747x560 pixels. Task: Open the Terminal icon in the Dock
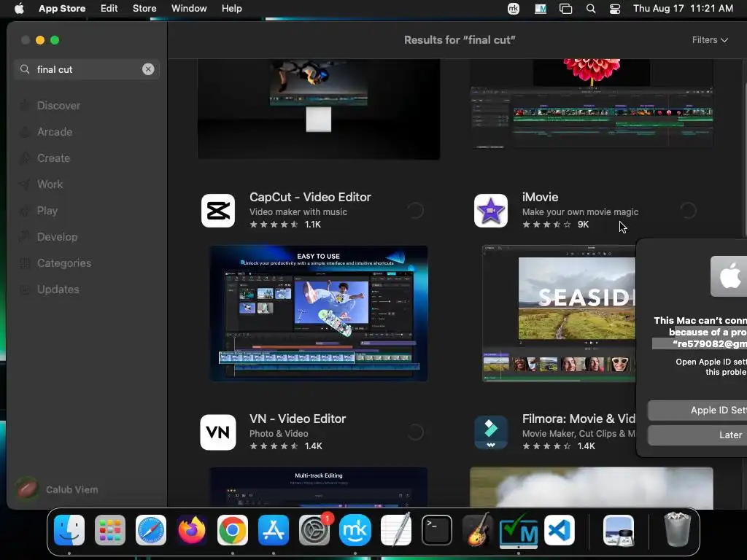tap(437, 530)
